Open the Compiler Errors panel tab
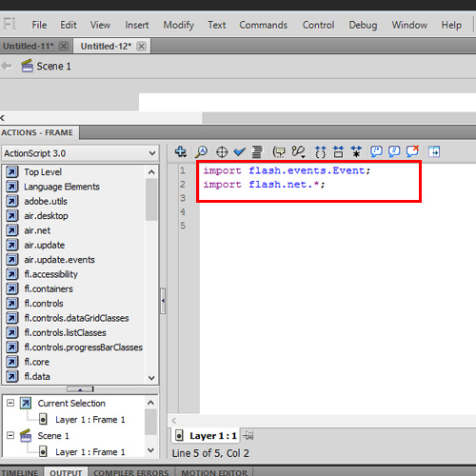The height and width of the screenshot is (476, 476). [131, 472]
